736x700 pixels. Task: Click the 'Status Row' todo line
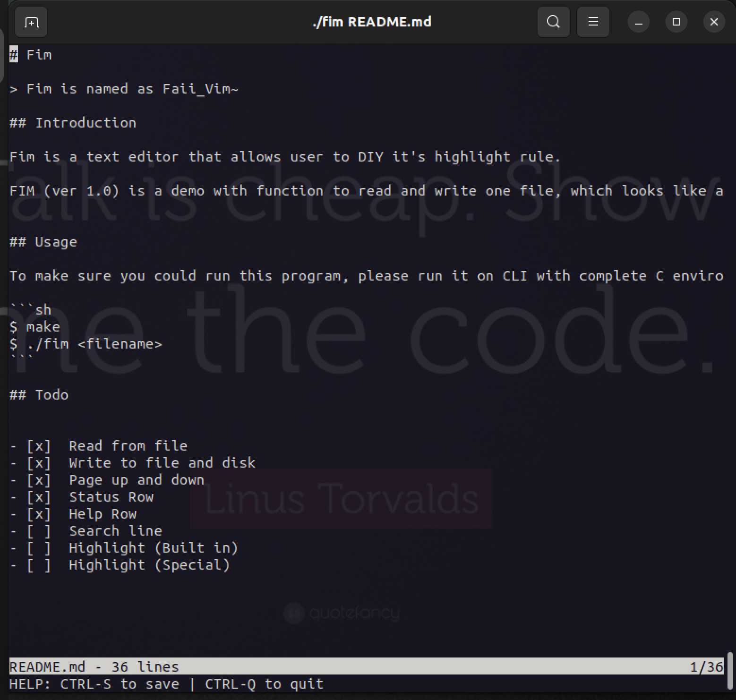(x=82, y=497)
